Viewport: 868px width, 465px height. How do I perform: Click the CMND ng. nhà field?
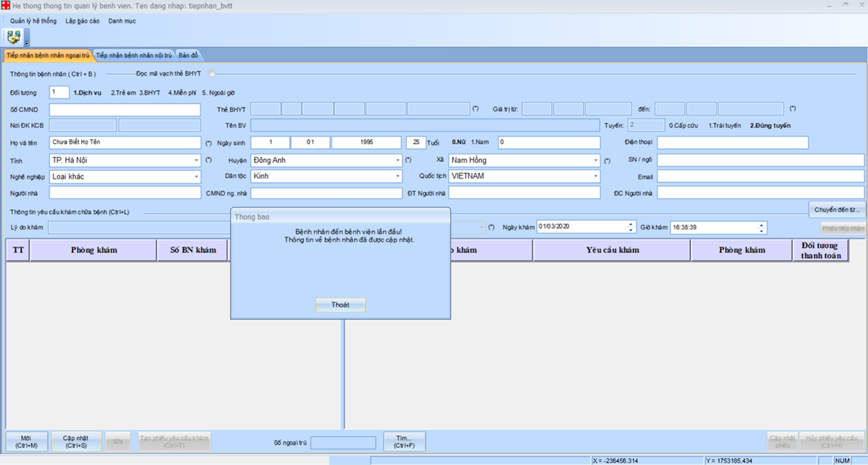[326, 193]
